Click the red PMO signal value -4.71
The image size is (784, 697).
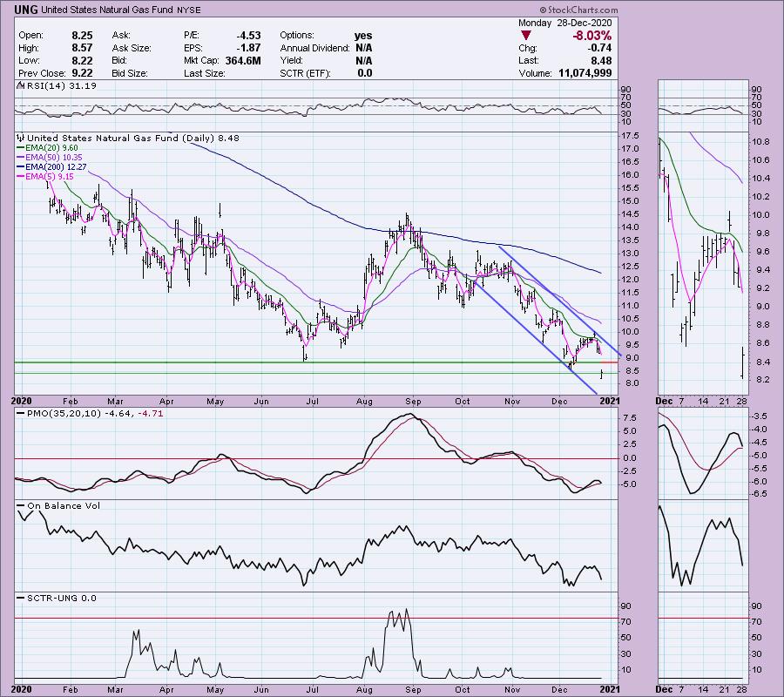pyautogui.click(x=151, y=414)
